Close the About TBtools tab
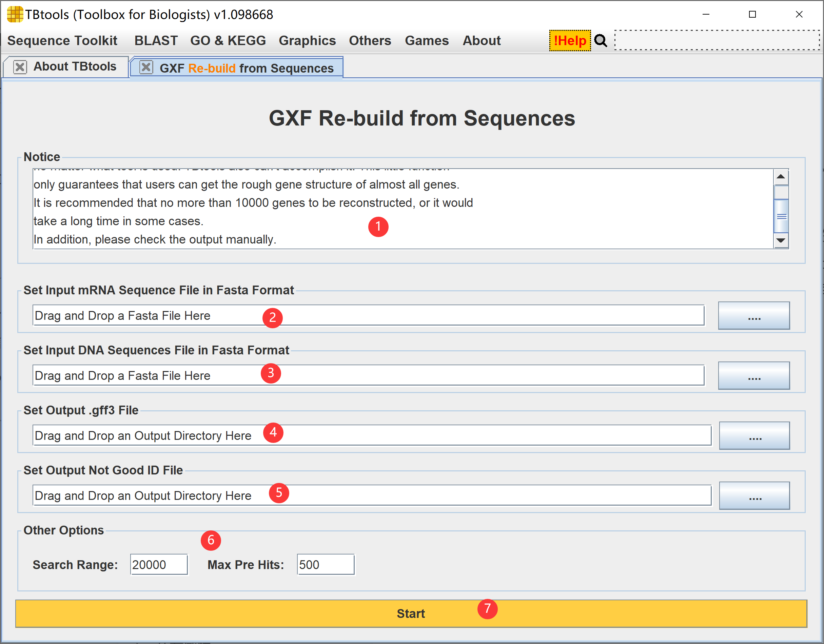The height and width of the screenshot is (644, 824). (x=20, y=67)
